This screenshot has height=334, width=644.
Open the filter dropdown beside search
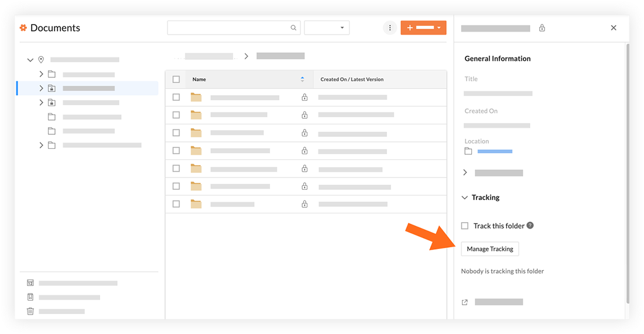[327, 28]
